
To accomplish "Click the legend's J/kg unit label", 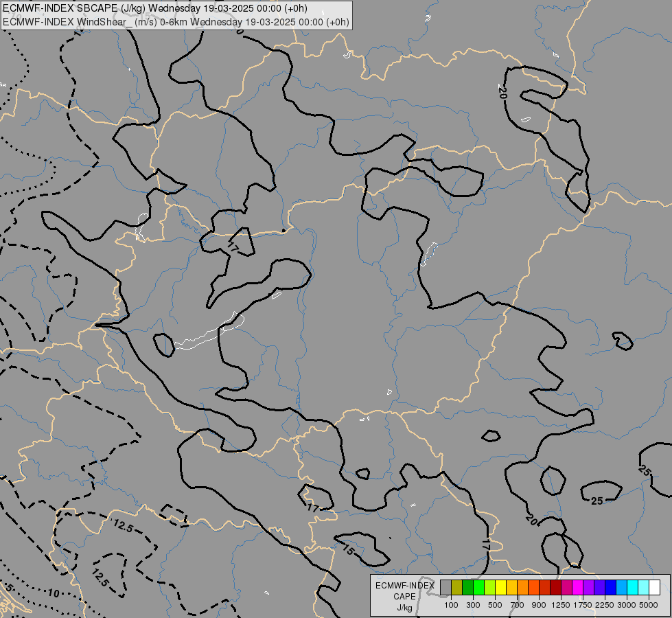I will (404, 608).
